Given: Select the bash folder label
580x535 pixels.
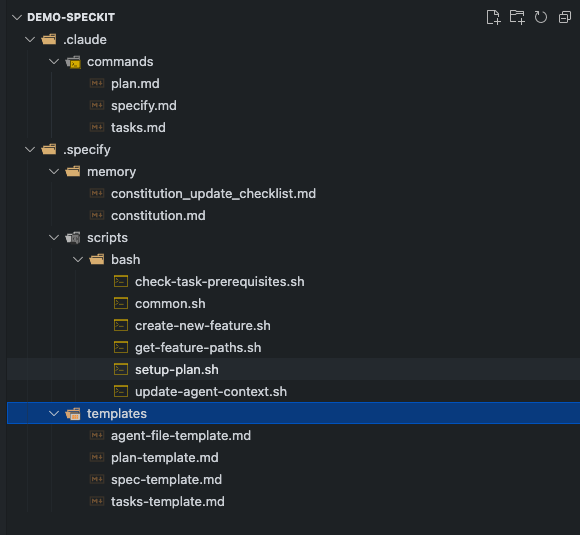Looking at the screenshot, I should 125,260.
